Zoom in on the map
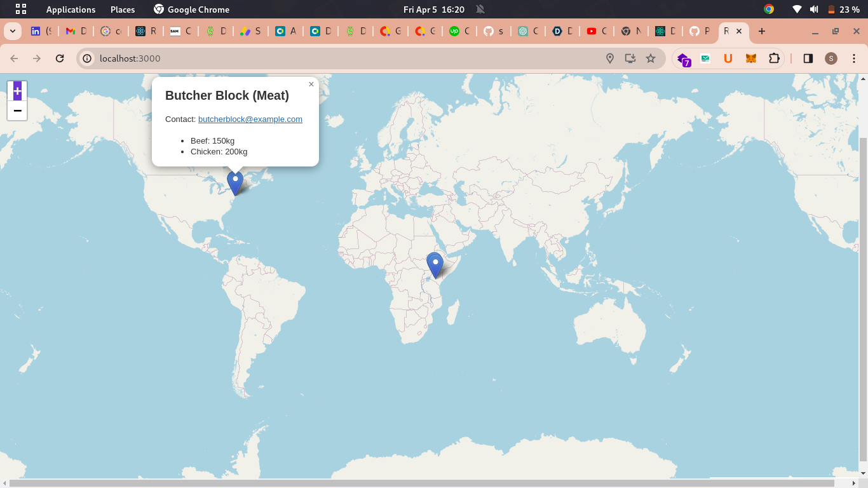Image resolution: width=868 pixels, height=488 pixels. [x=17, y=91]
